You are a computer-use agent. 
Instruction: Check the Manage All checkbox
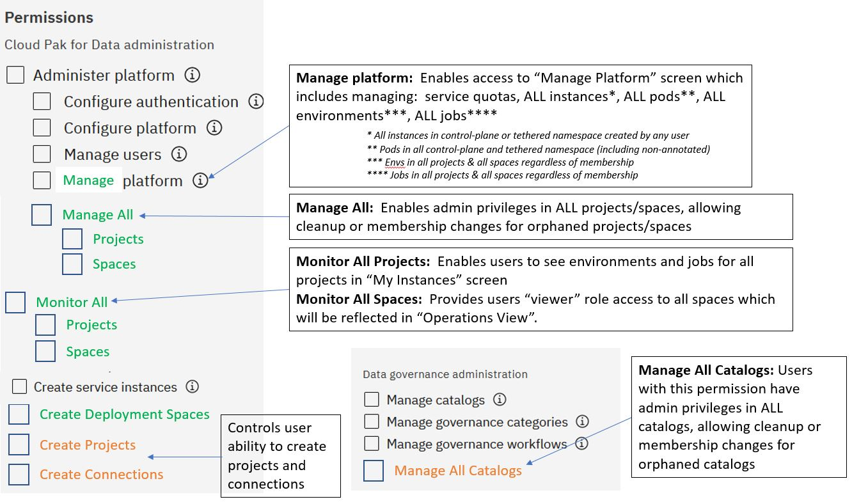pyautogui.click(x=42, y=215)
